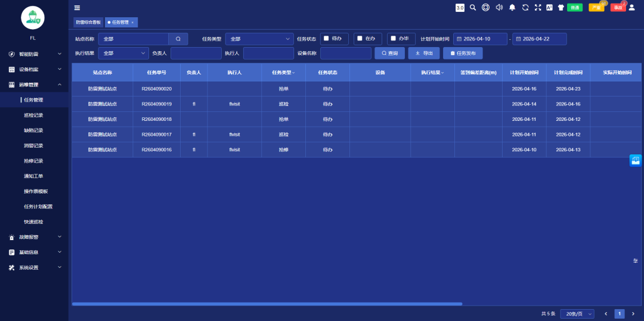The image size is (644, 321).
Task: Expand the 设备档案 sidebar menu
Action: 34,69
